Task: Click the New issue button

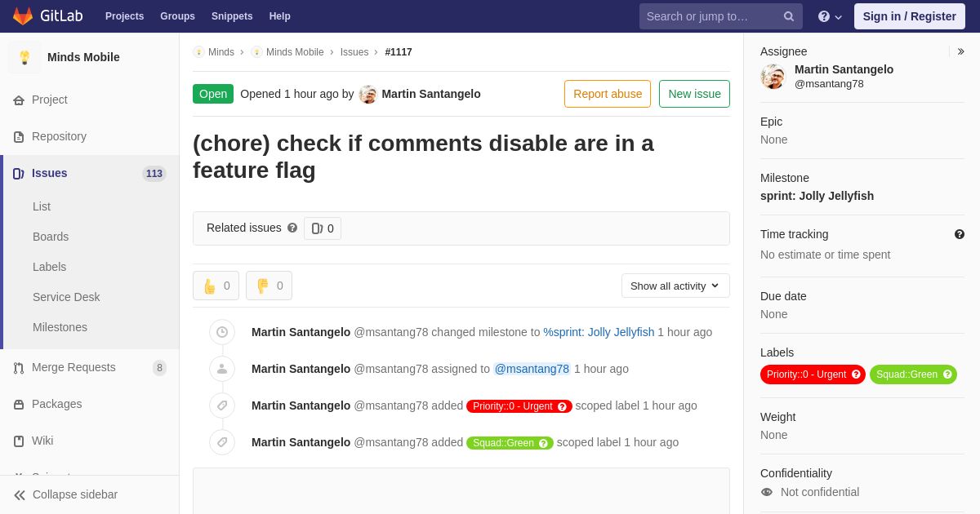Action: 694,94
